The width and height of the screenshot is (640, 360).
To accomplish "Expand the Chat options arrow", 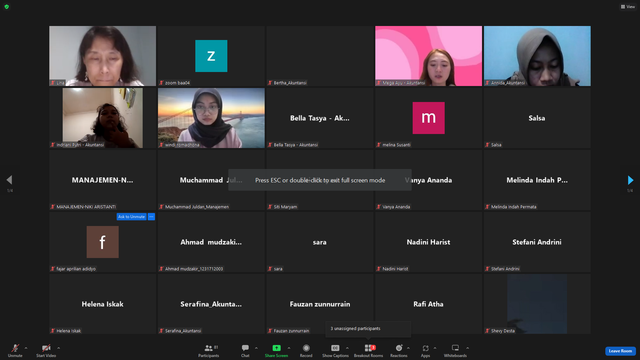I will point(256,348).
